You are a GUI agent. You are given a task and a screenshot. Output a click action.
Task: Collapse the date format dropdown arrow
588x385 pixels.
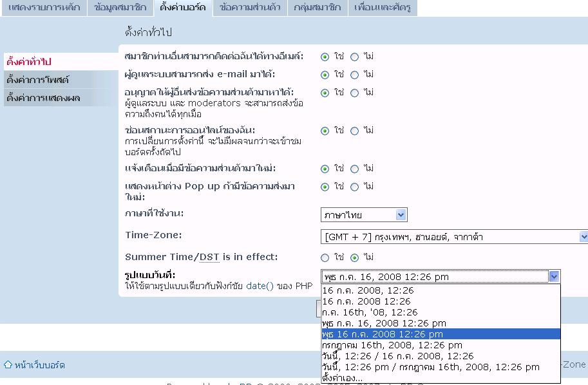[554, 277]
